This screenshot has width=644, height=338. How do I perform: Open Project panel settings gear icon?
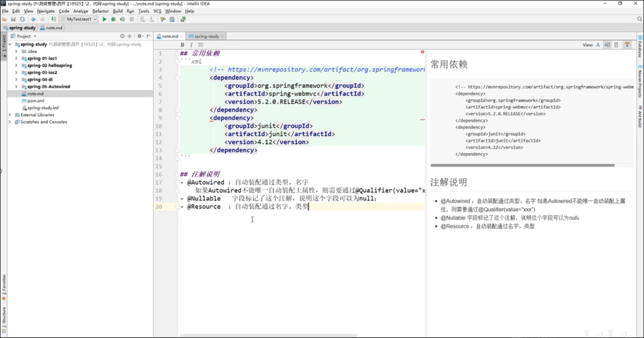click(139, 36)
